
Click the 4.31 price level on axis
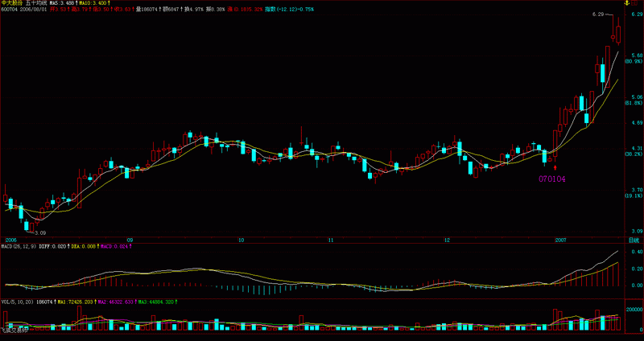click(634, 148)
